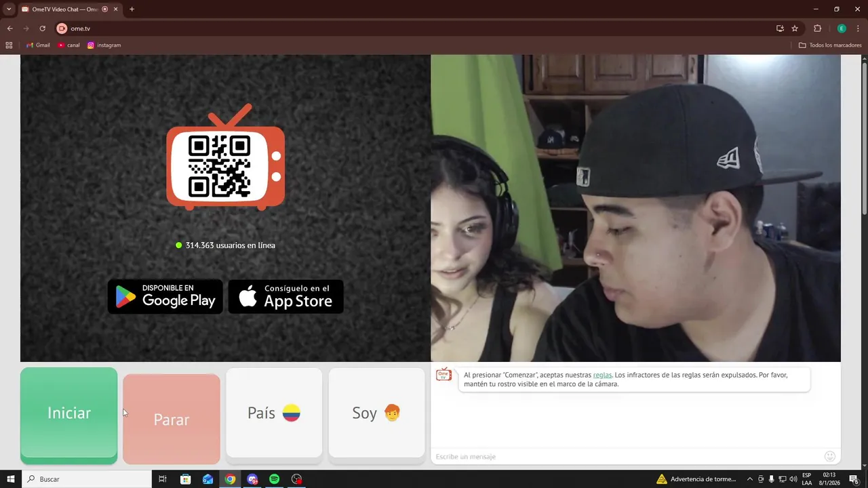The width and height of the screenshot is (868, 488).
Task: Open Todos los marcadores folder
Action: [x=830, y=45]
